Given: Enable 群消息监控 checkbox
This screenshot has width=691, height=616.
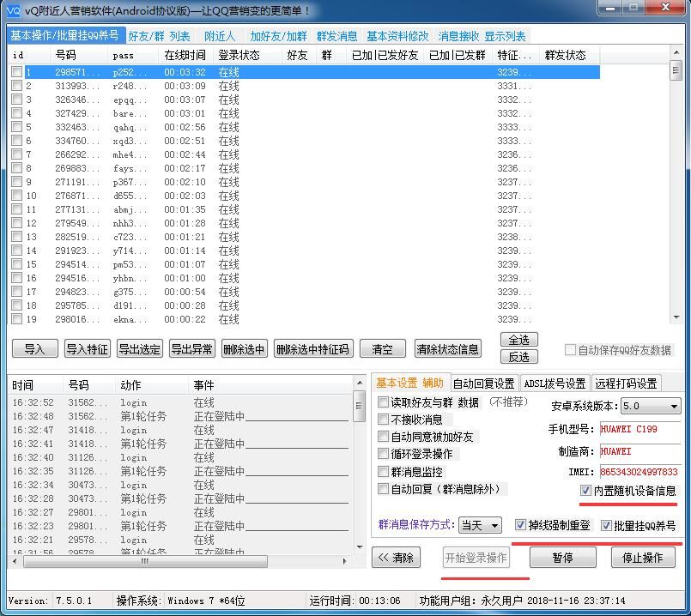Looking at the screenshot, I should [x=383, y=472].
